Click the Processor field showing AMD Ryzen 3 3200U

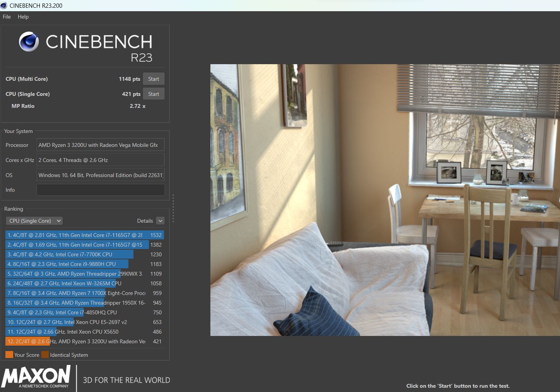pyautogui.click(x=101, y=145)
